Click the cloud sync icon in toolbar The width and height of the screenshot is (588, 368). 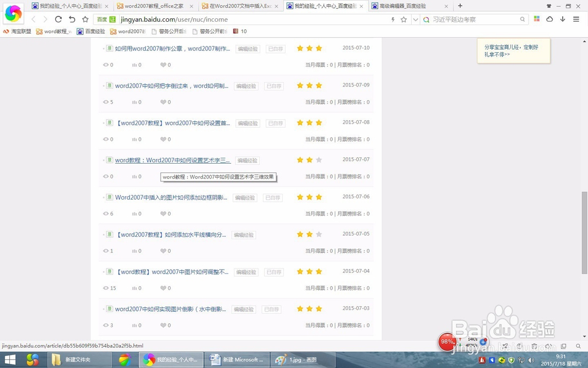tap(549, 19)
